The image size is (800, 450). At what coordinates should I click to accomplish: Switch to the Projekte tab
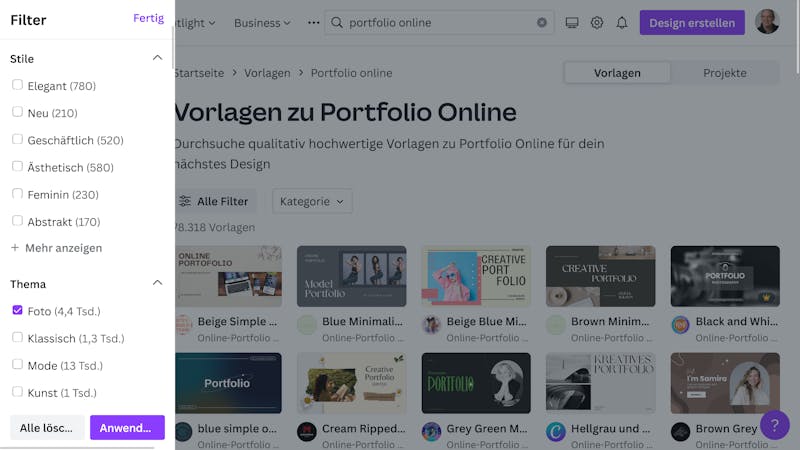(724, 73)
